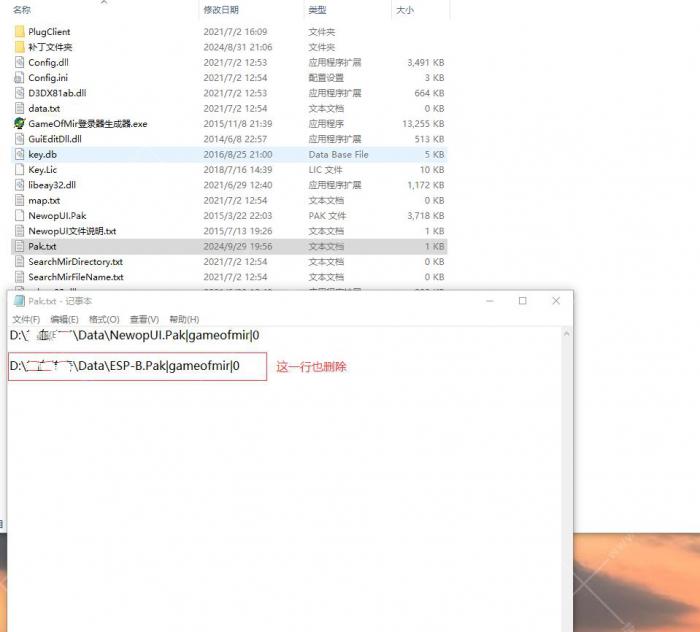The height and width of the screenshot is (632, 700).
Task: Click the Config.dll file icon
Action: pyautogui.click(x=19, y=62)
